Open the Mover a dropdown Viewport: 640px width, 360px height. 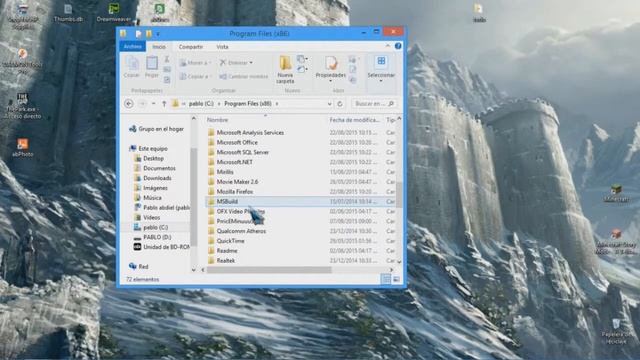click(x=195, y=62)
